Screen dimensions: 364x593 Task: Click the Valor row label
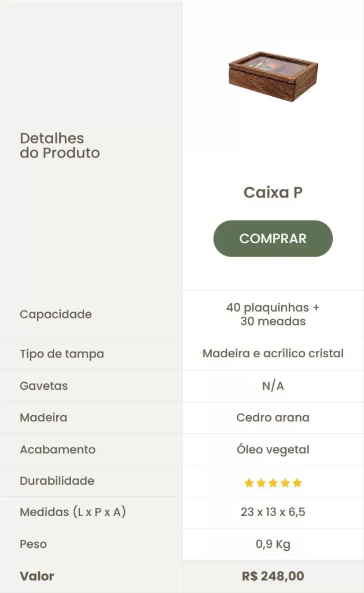click(37, 576)
